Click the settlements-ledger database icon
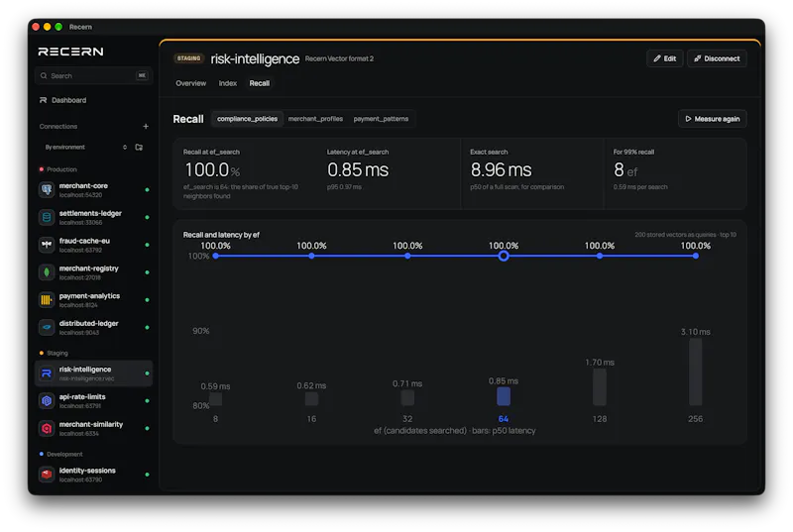This screenshot has height=532, width=793. tap(47, 217)
